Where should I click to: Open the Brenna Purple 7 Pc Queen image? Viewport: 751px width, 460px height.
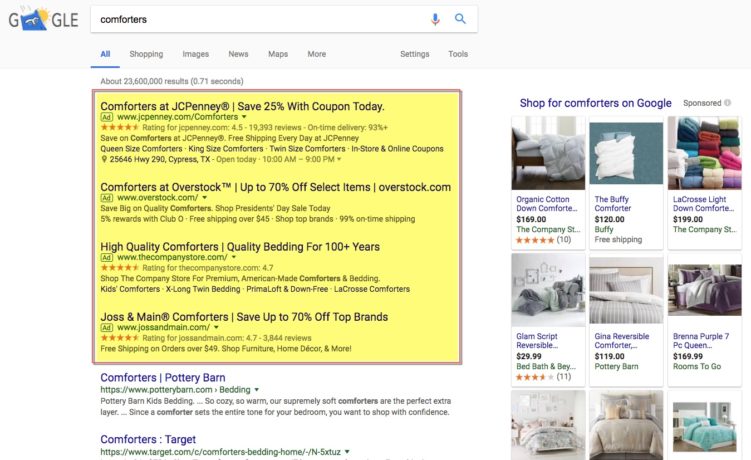tap(705, 290)
